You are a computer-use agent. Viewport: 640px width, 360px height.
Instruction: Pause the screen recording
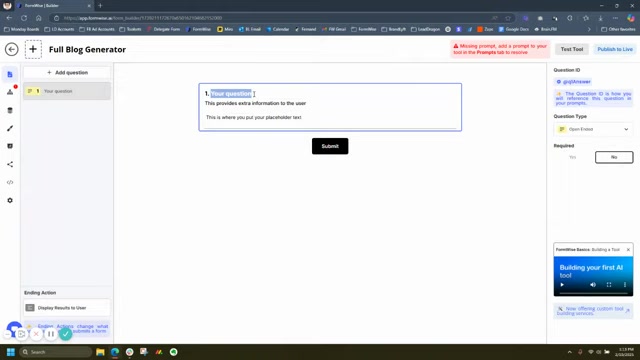[x=51, y=334]
